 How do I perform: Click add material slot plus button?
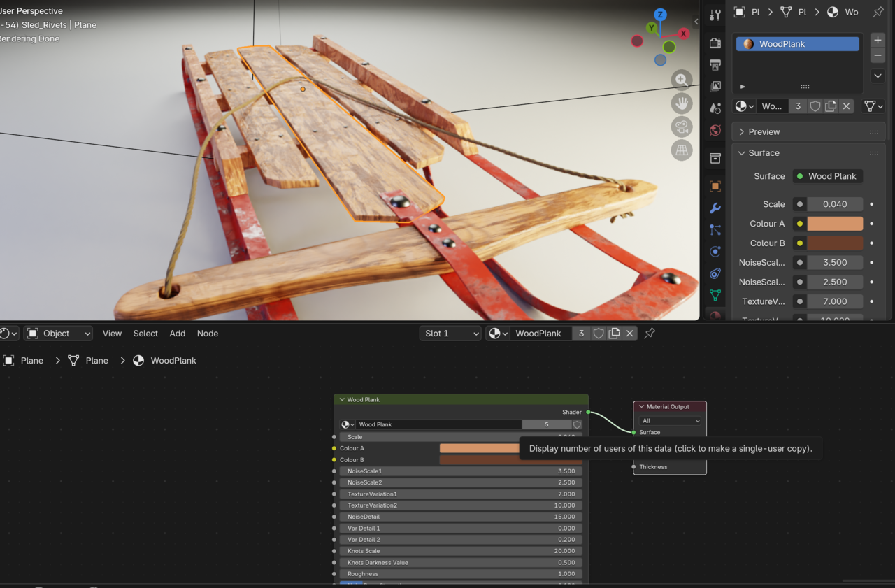tap(878, 40)
